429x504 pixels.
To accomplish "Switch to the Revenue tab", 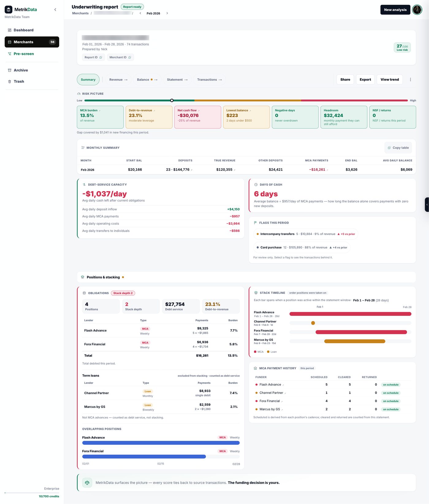I will click(x=118, y=80).
